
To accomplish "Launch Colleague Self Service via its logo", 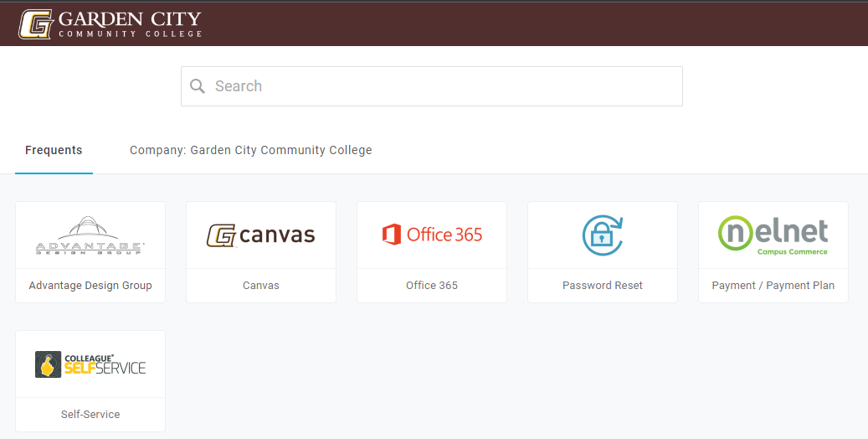I will pyautogui.click(x=90, y=364).
